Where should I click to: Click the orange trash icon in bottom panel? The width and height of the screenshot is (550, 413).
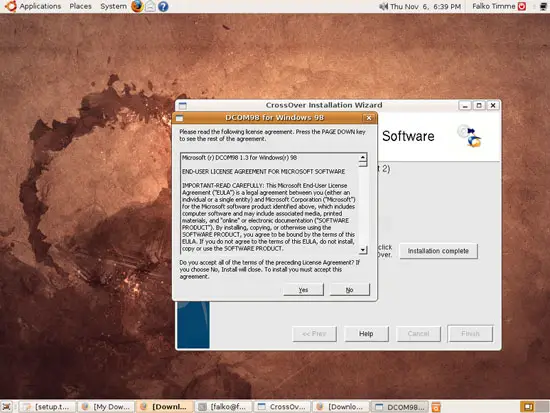point(436,407)
